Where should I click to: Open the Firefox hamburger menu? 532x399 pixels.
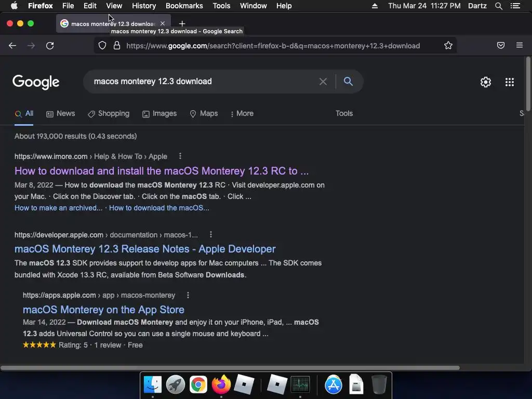tap(519, 45)
